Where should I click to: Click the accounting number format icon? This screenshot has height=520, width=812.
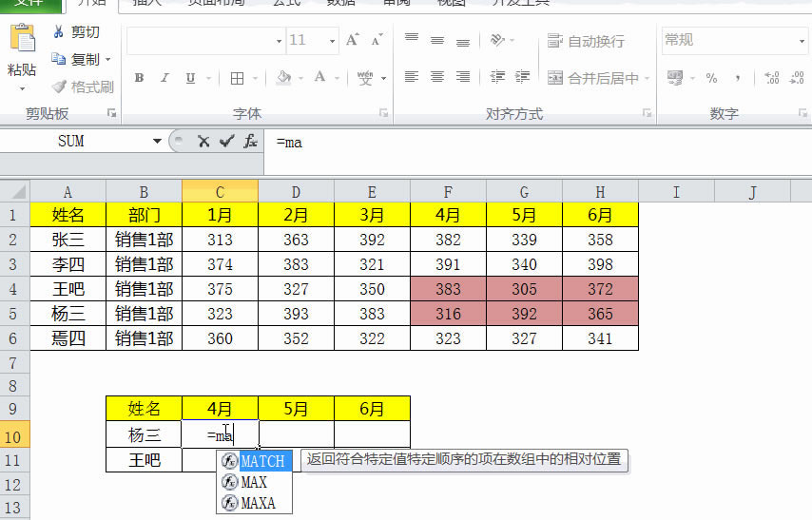tap(675, 78)
